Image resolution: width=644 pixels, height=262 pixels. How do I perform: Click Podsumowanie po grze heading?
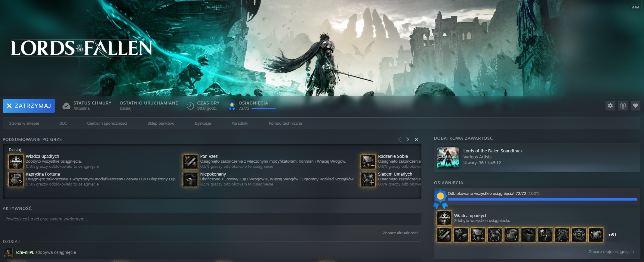pyautogui.click(x=32, y=139)
